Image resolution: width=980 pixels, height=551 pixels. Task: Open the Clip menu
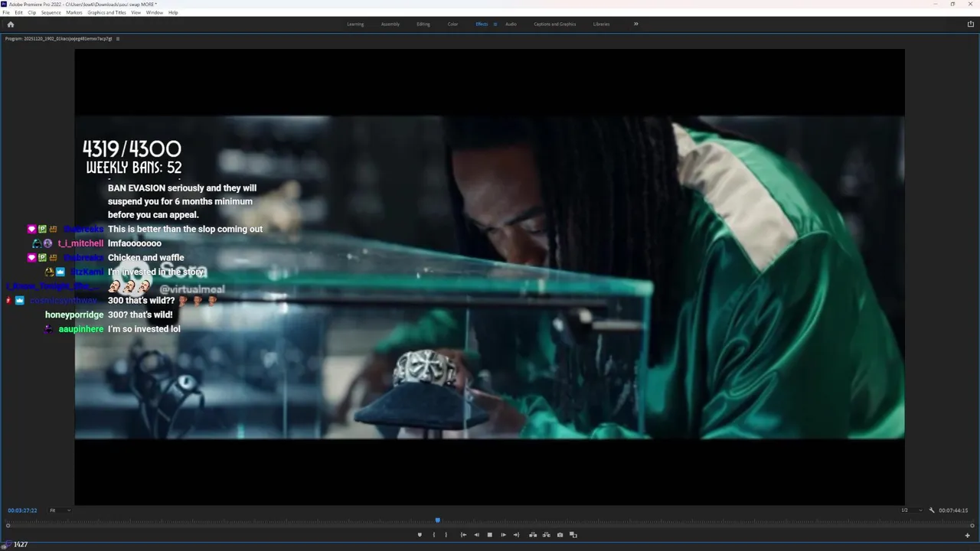pyautogui.click(x=31, y=12)
